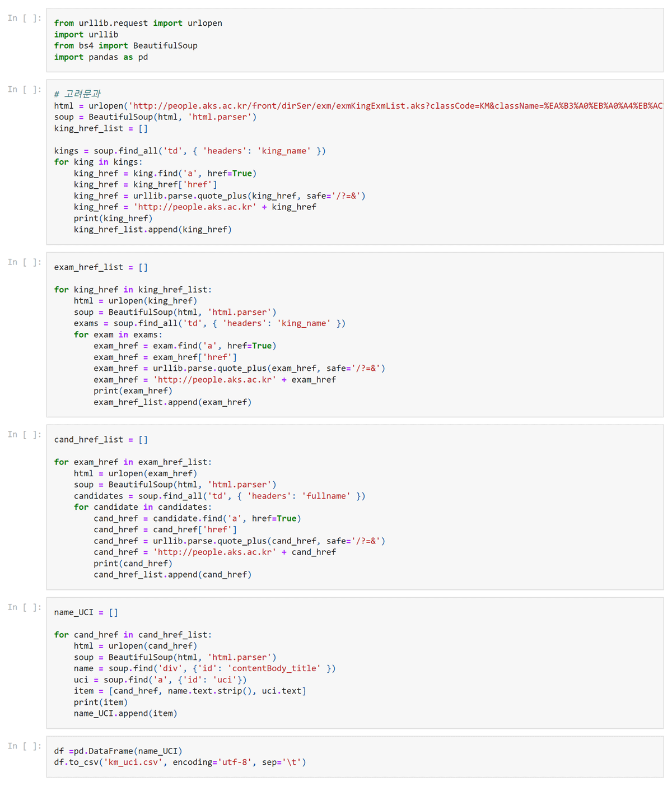Click the df.to_csv 'km_uci.csv' line
This screenshot has height=786, width=672.
(x=180, y=762)
